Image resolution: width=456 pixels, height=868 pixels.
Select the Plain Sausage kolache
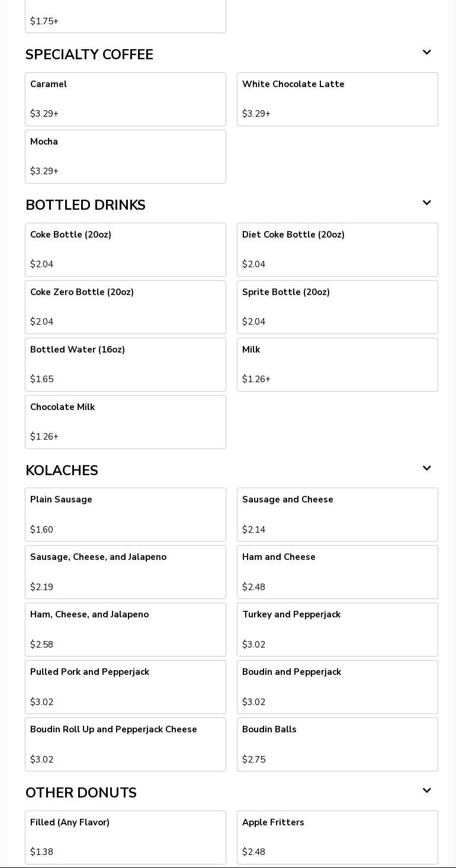[x=126, y=514]
